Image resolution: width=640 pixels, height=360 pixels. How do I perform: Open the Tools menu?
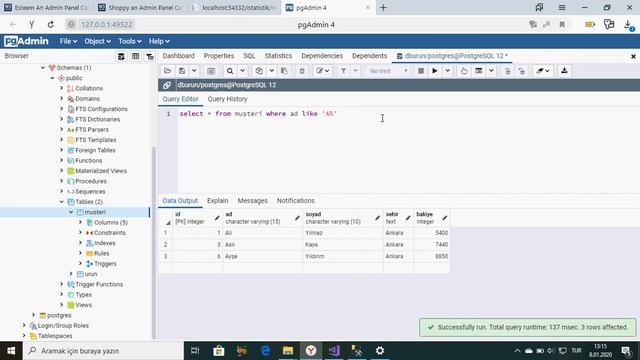[129, 41]
